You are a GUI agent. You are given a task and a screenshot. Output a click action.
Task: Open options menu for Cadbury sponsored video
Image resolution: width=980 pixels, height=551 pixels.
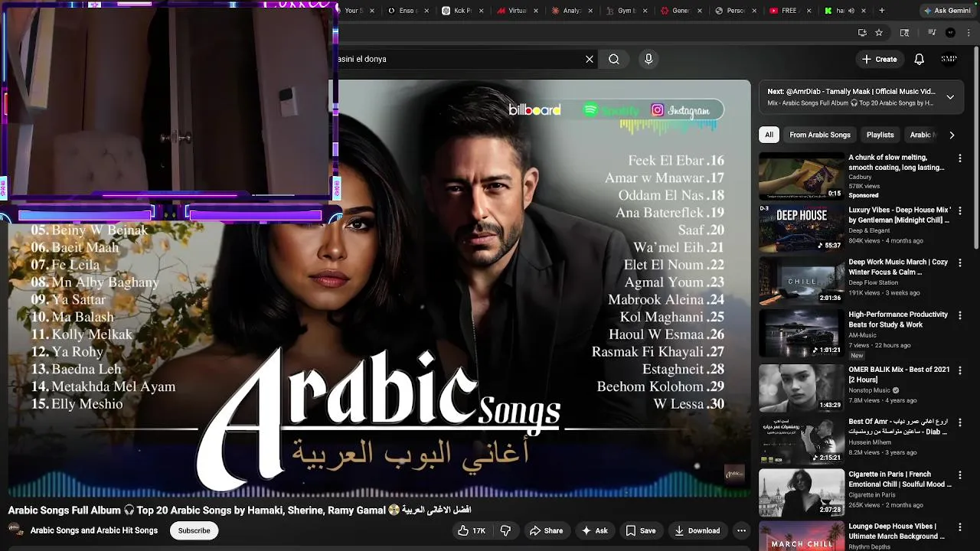tap(960, 158)
